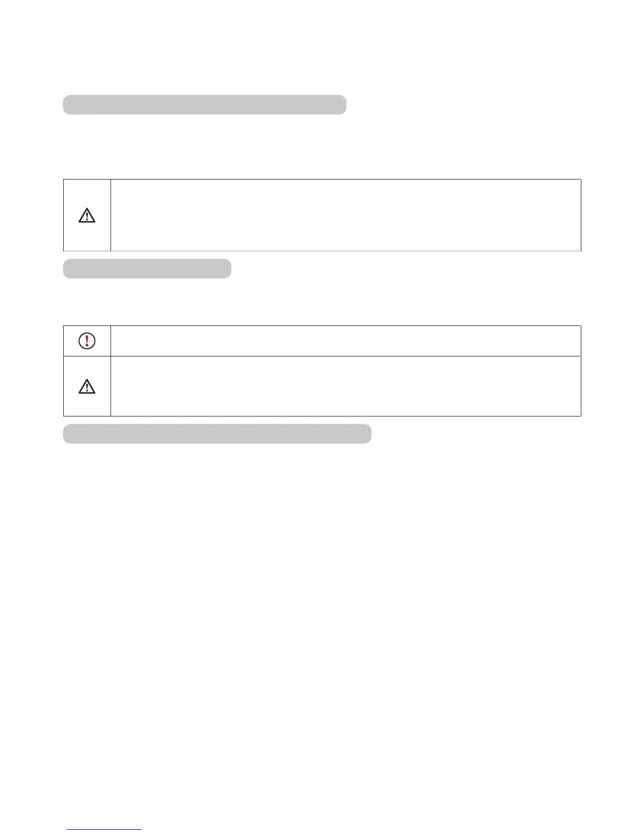Select the short middle gray heading bar
Image resolution: width=644 pixels, height=834 pixels.
(x=147, y=269)
